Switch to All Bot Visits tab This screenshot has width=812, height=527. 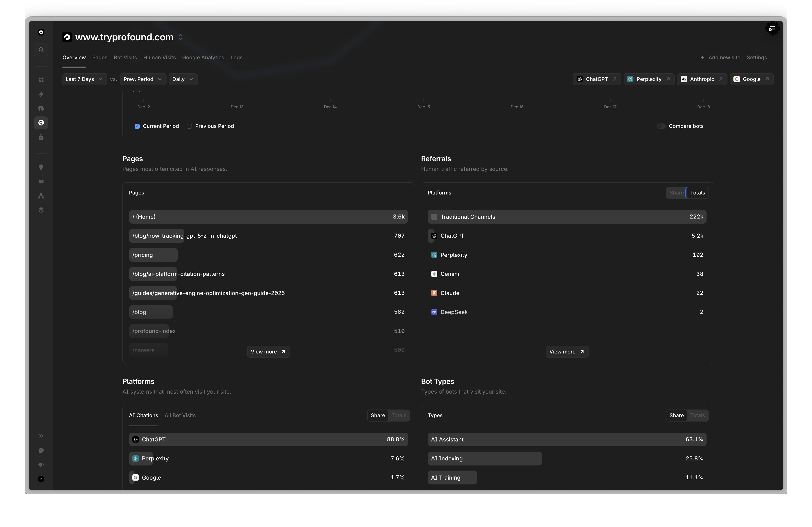(180, 415)
